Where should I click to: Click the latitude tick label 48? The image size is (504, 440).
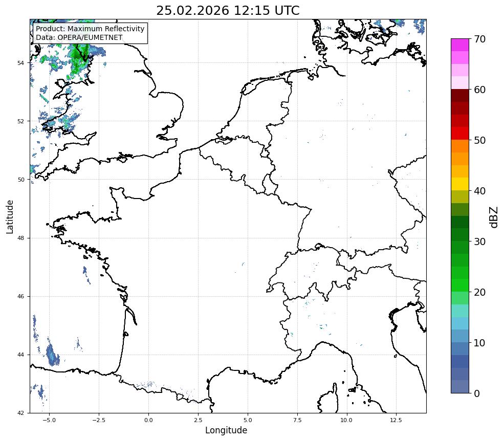pos(21,238)
